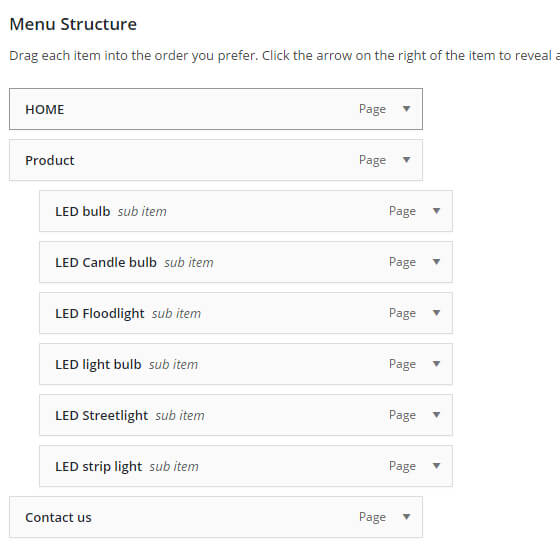The width and height of the screenshot is (560, 558).
Task: Expand LED Streetlight item arrow
Action: pyautogui.click(x=436, y=415)
